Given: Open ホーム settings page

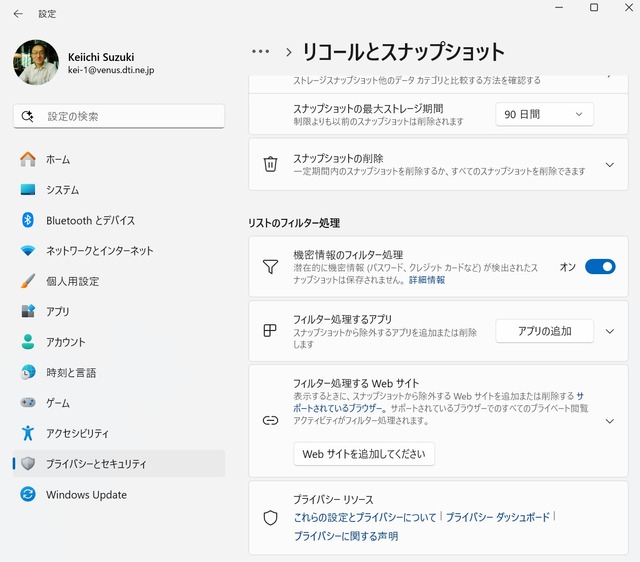Looking at the screenshot, I should [118, 159].
